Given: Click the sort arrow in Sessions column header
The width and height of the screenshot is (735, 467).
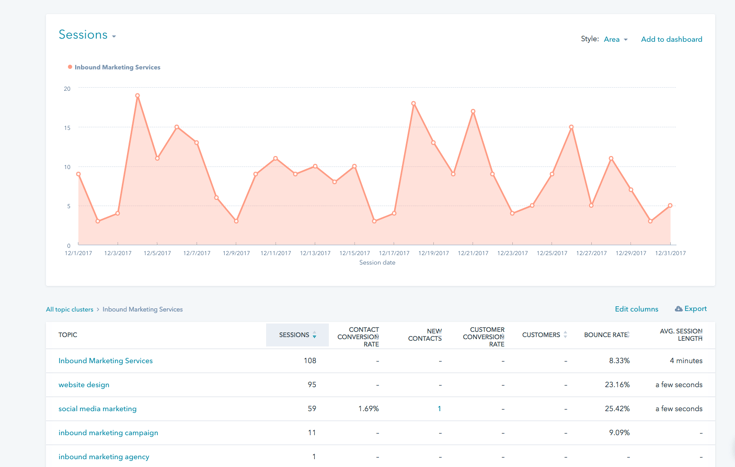Looking at the screenshot, I should 315,336.
